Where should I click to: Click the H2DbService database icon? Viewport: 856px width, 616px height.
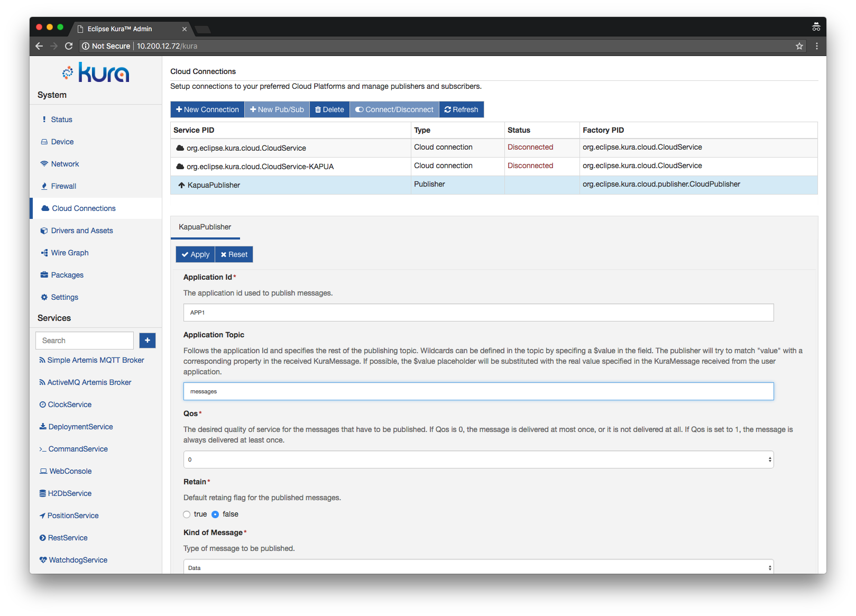(43, 493)
